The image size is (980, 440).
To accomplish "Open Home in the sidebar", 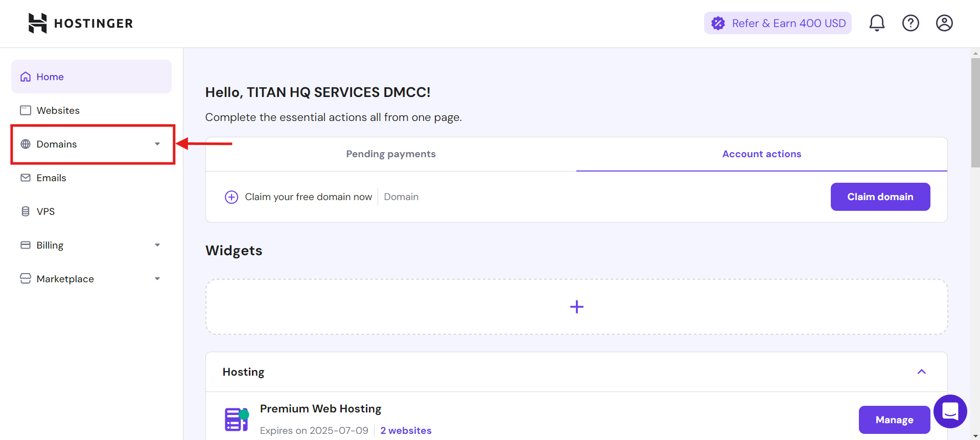I will [91, 77].
